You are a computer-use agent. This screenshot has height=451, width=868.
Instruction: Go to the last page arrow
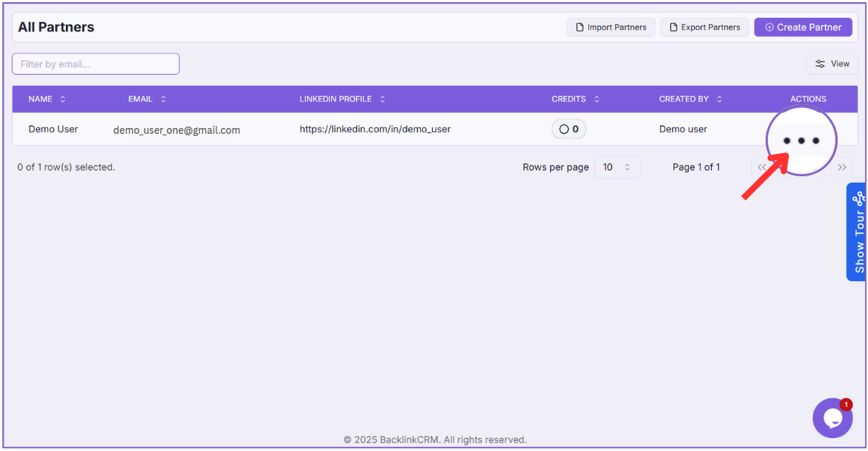tap(842, 168)
